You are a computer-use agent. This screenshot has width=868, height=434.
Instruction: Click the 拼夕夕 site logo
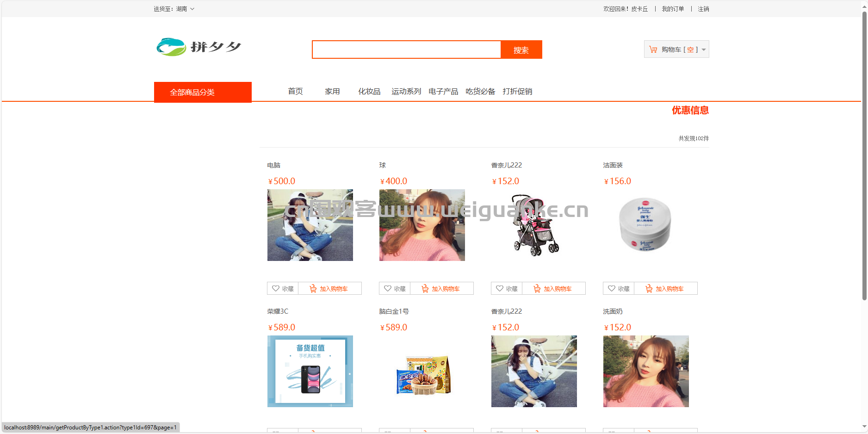(x=199, y=47)
